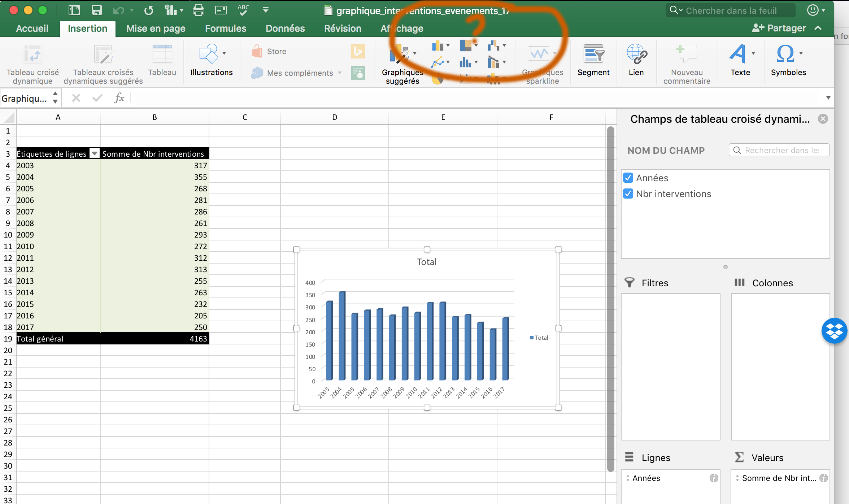Open the Mise en page tab
849x504 pixels.
click(x=156, y=28)
